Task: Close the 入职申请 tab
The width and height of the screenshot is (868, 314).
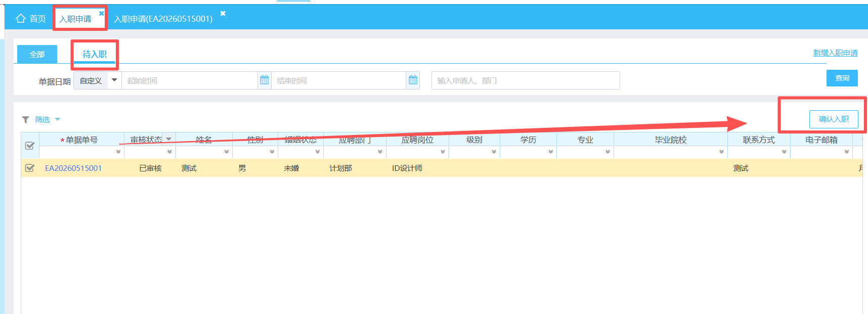Action: (101, 13)
